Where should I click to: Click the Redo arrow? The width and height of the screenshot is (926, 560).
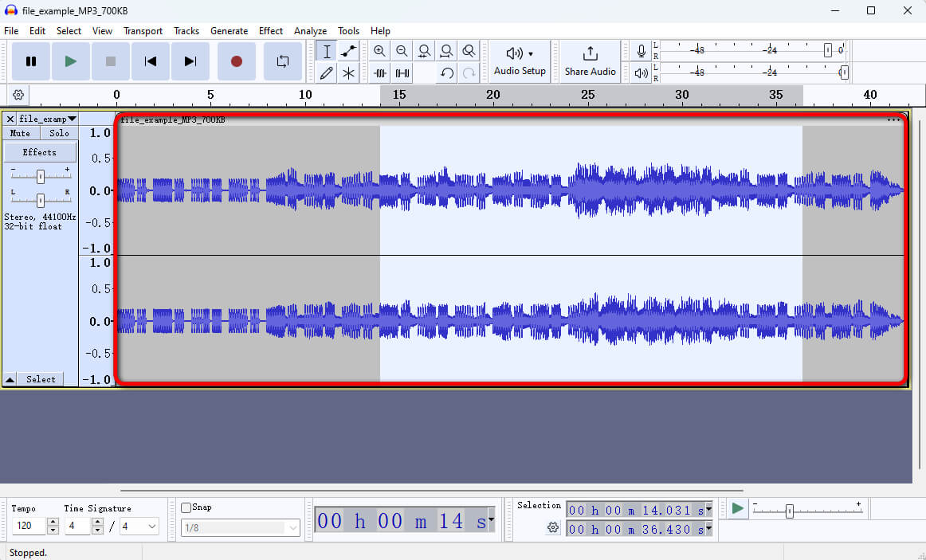pyautogui.click(x=469, y=73)
